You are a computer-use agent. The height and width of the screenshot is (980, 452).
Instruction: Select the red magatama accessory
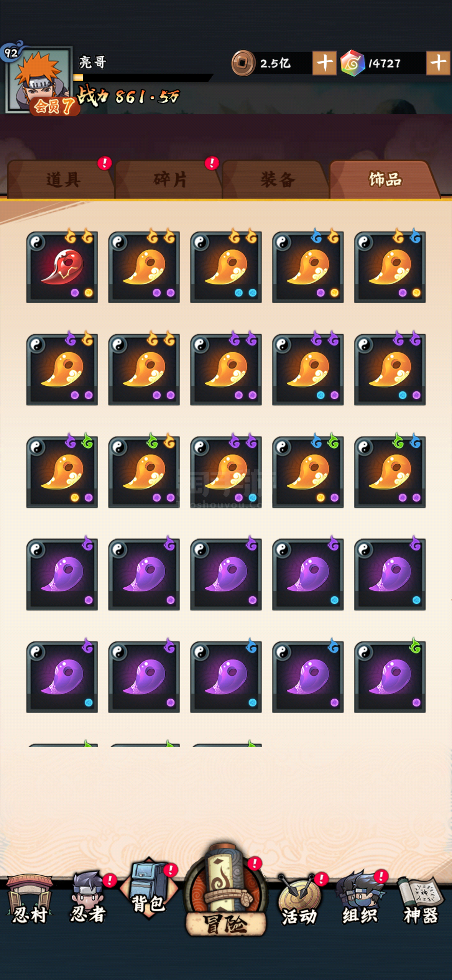(x=62, y=267)
